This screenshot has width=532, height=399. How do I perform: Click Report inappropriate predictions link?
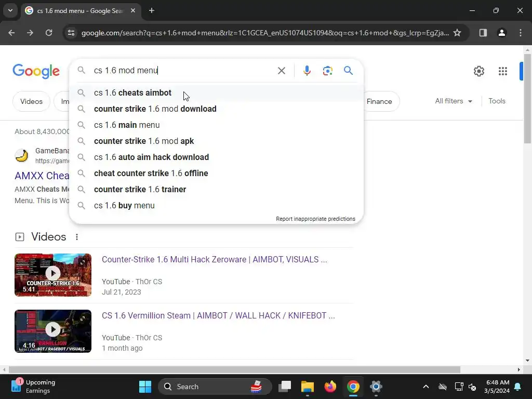315,219
